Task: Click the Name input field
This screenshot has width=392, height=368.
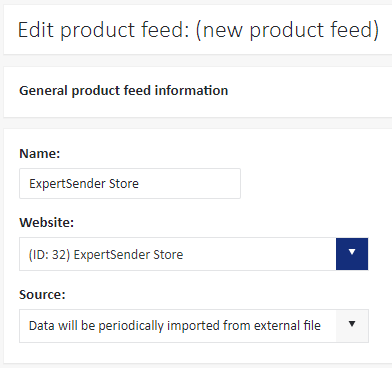Action: click(130, 183)
